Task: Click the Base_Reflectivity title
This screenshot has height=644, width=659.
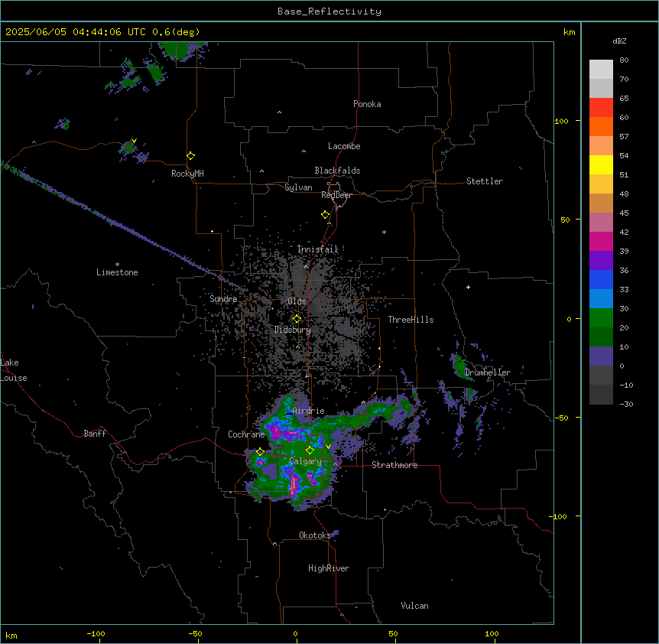Action: [329, 11]
